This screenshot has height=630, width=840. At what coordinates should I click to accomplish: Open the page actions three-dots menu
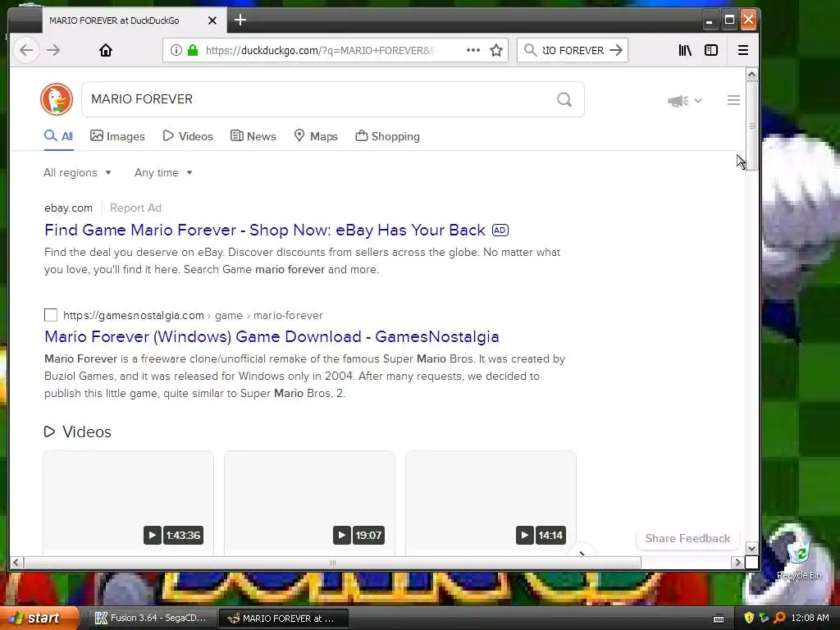[473, 50]
